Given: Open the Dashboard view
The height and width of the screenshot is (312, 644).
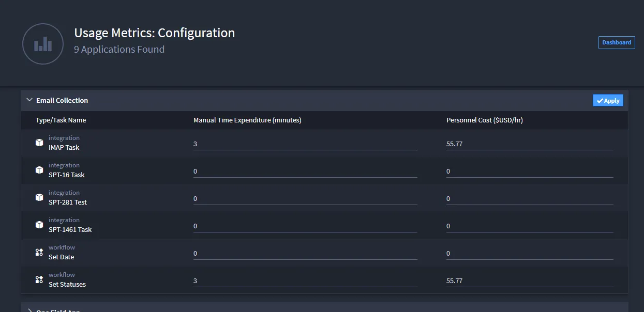Looking at the screenshot, I should [x=617, y=42].
